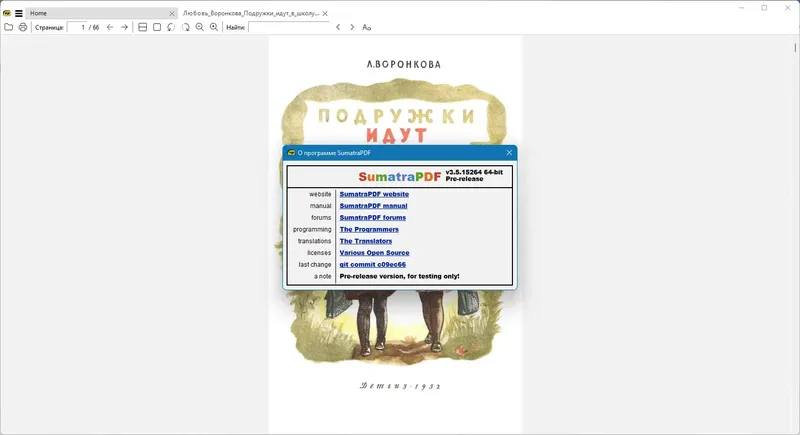Open the Various Open Source link
The height and width of the screenshot is (435, 800).
point(374,253)
